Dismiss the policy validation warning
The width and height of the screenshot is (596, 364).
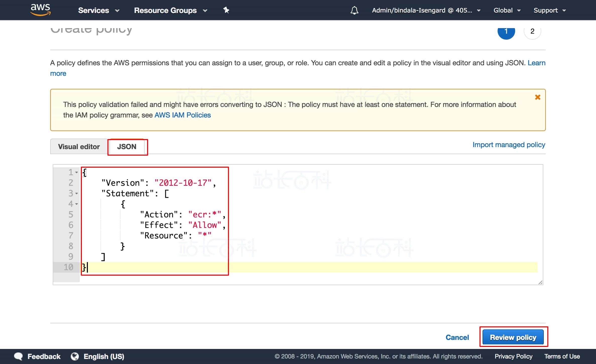click(x=538, y=97)
